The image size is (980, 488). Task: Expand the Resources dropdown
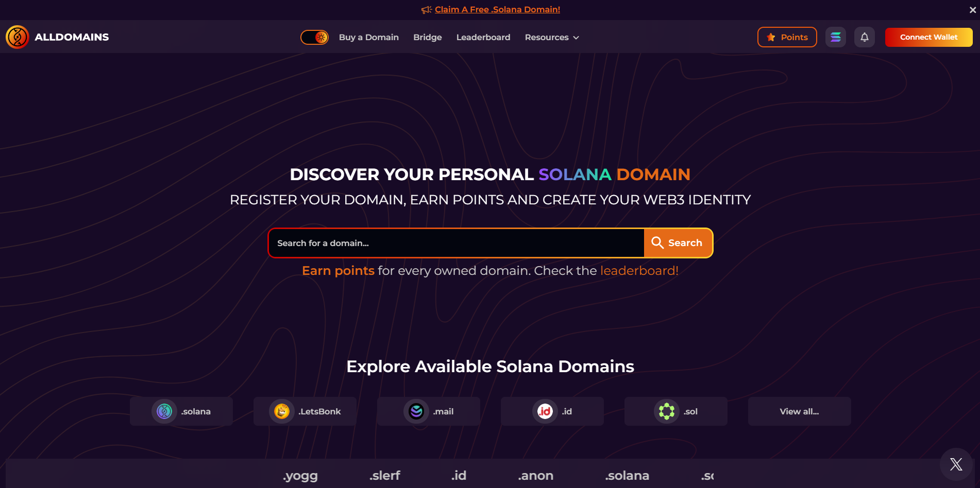(552, 37)
